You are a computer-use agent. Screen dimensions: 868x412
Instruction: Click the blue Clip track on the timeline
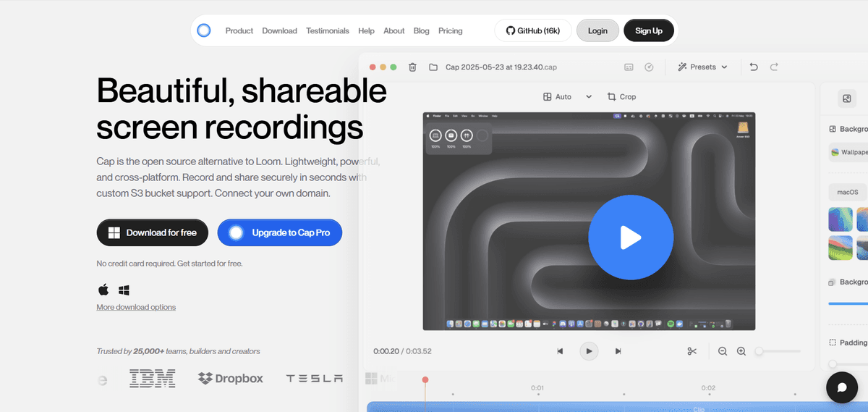tap(617, 407)
